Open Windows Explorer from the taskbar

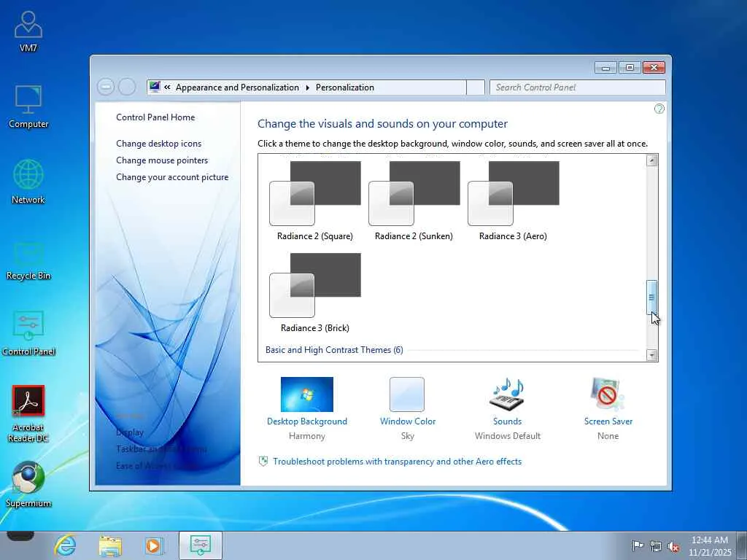110,545
